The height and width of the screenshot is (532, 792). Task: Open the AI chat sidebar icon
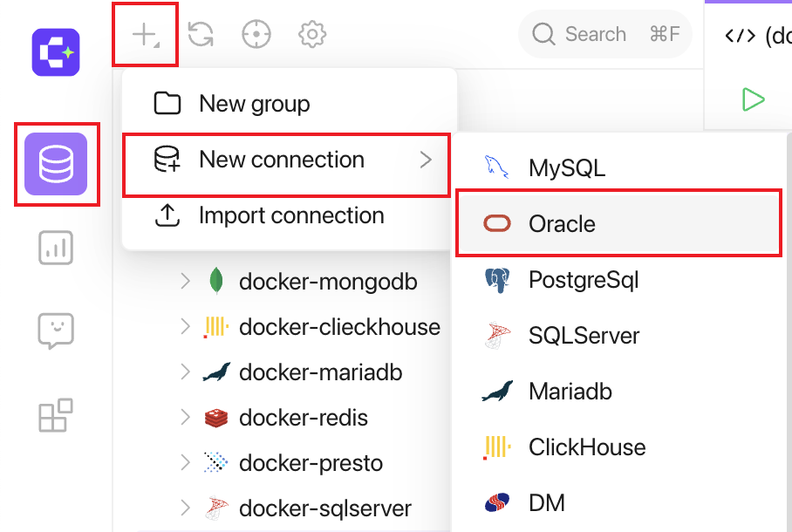coord(56,331)
